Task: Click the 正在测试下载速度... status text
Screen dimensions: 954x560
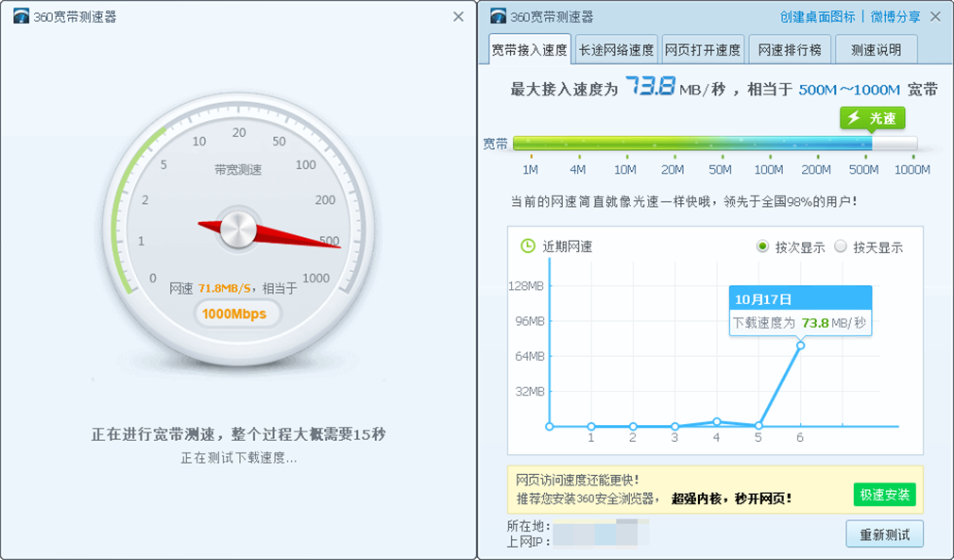Action: click(x=238, y=458)
